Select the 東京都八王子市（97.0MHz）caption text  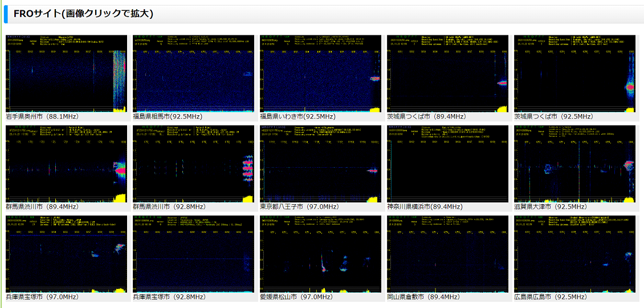point(299,206)
